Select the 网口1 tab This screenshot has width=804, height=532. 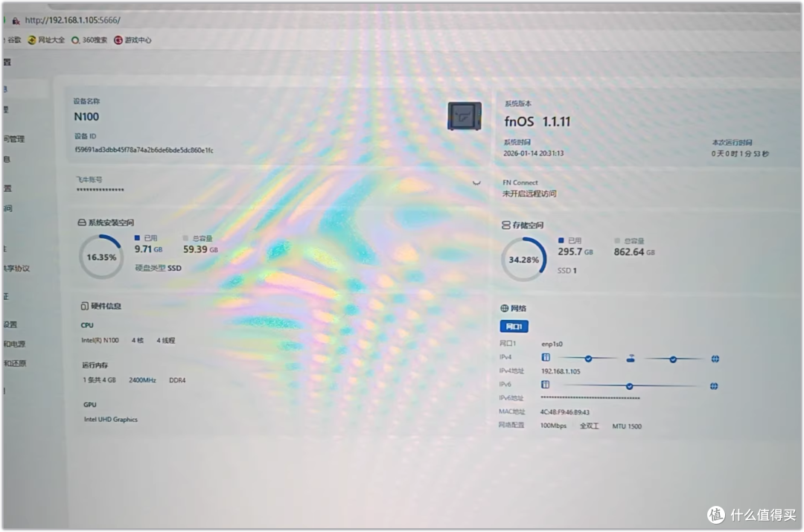pos(514,327)
